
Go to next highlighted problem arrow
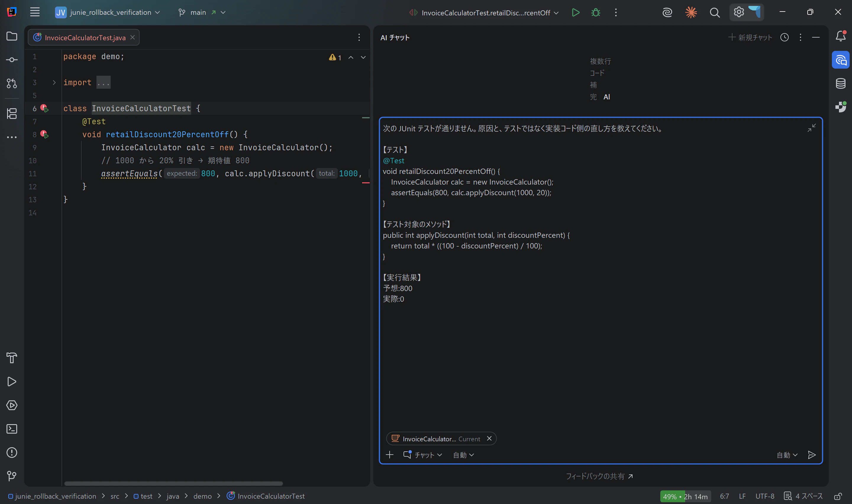(x=363, y=57)
